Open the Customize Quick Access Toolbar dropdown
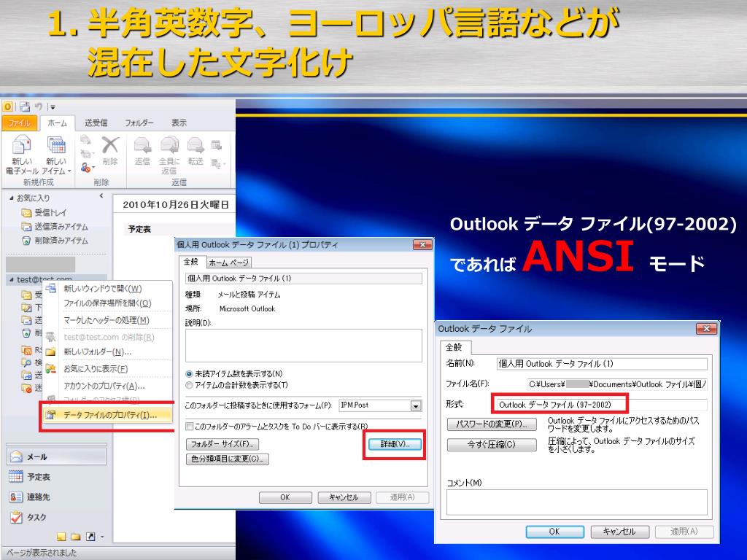The height and width of the screenshot is (560, 747). (x=53, y=107)
